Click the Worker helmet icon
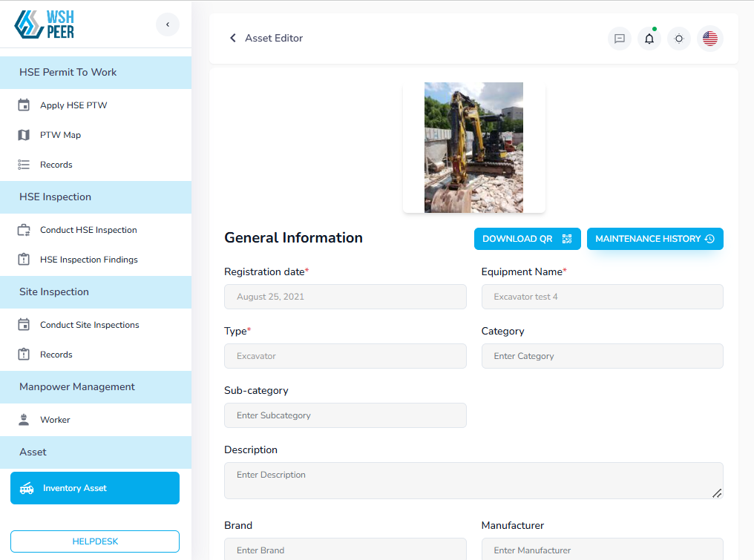 click(x=24, y=420)
